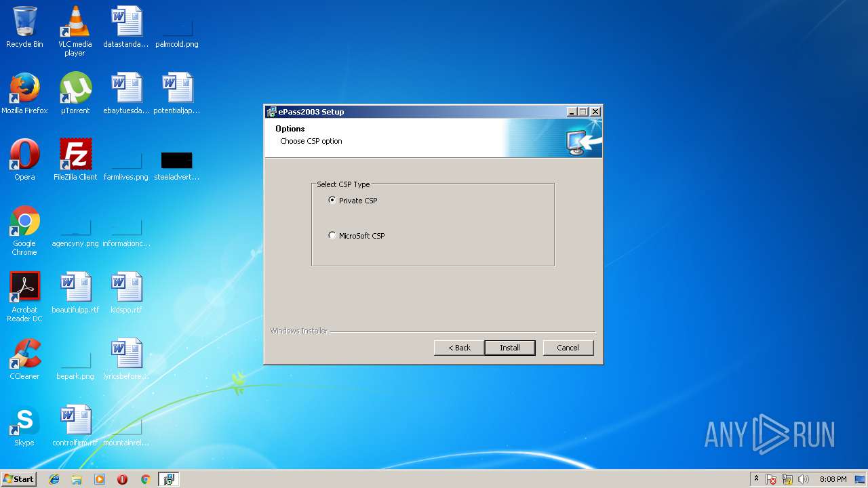
Task: Click the Show desktop button
Action: pyautogui.click(x=861, y=479)
